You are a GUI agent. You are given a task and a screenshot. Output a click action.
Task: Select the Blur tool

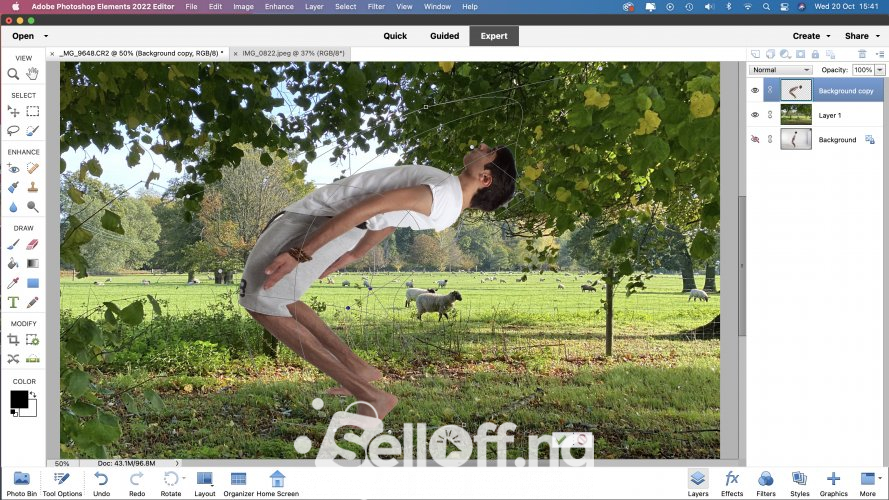pos(13,207)
